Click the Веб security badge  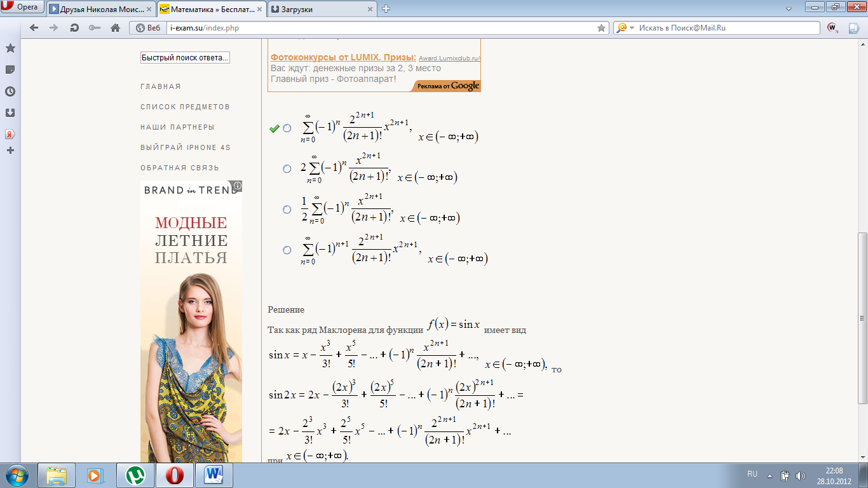point(147,28)
